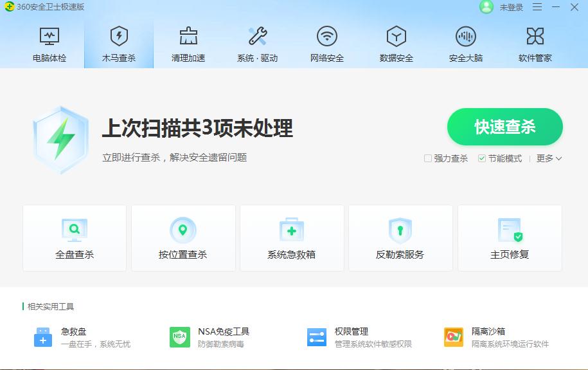Image resolution: width=588 pixels, height=370 pixels.
Task: Click the 360 logo icon
Action: point(10,6)
